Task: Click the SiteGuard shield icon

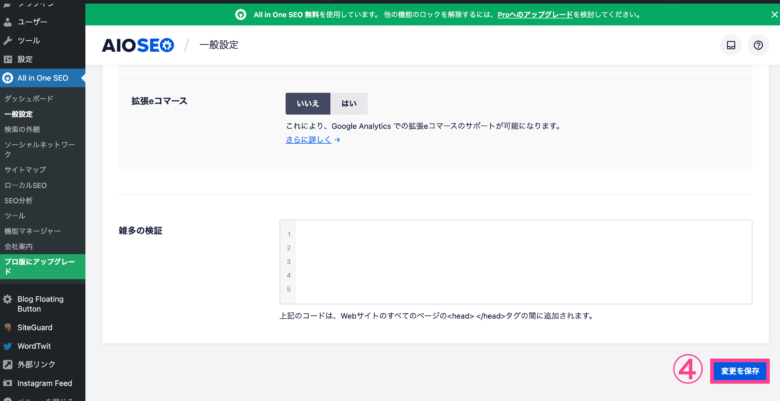Action: point(7,327)
